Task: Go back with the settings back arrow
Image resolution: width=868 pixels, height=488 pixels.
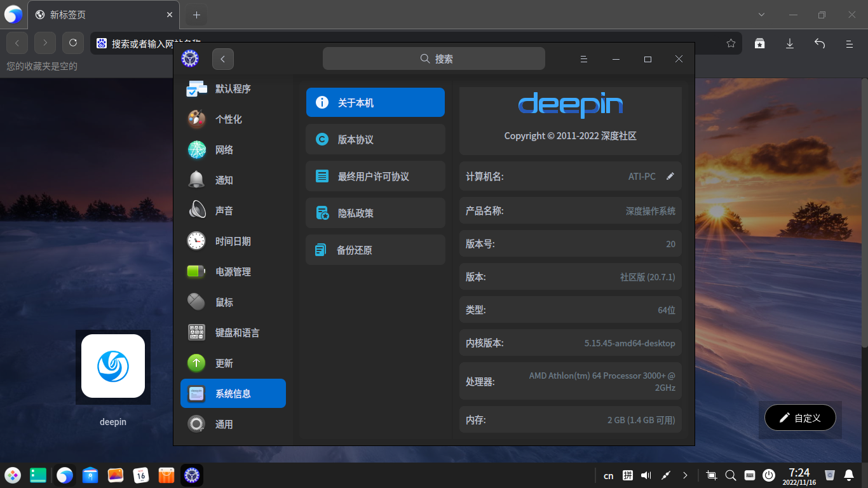Action: [x=222, y=58]
